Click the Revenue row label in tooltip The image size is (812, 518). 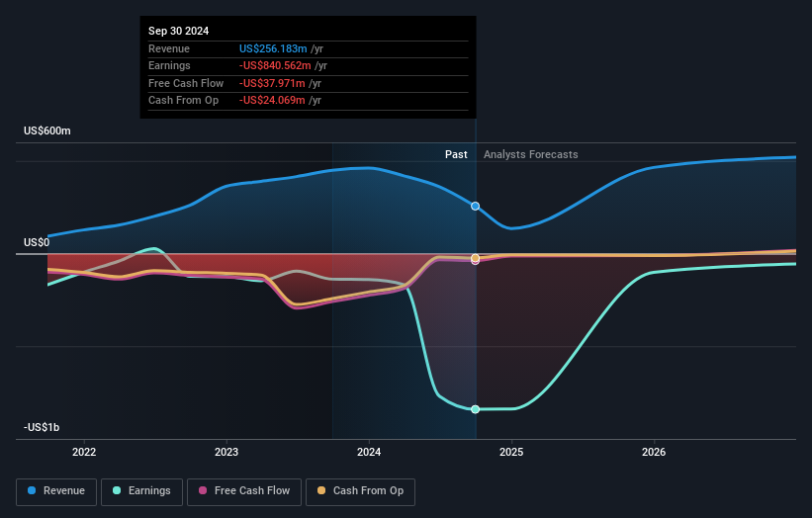[169, 48]
